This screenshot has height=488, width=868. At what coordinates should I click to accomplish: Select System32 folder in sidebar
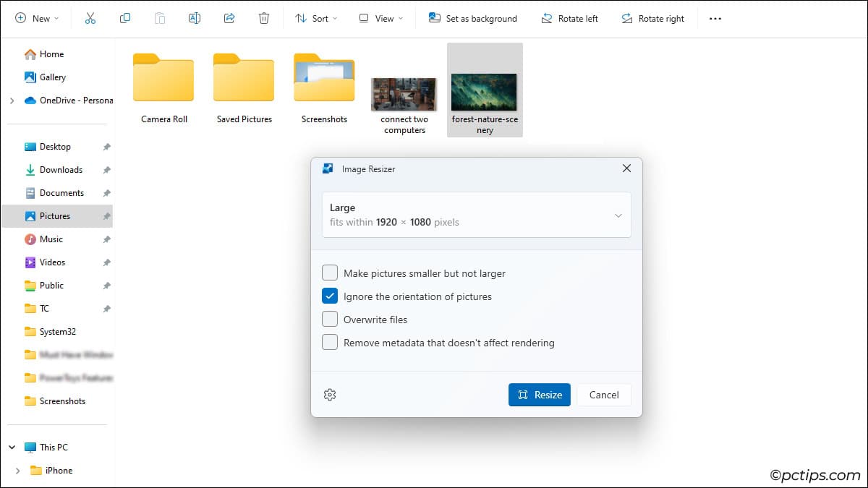(57, 332)
